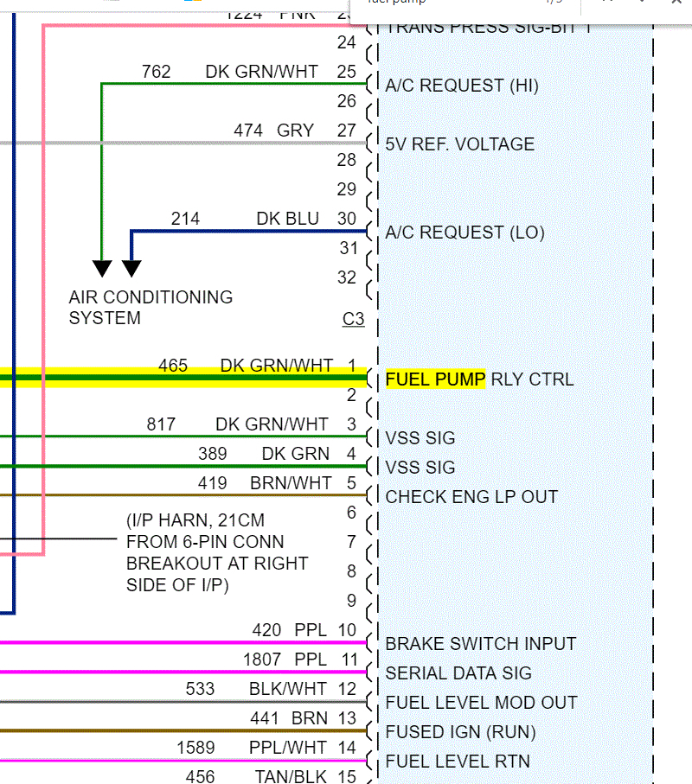This screenshot has width=692, height=784.
Task: Click the "TAN/BLK" wire color text
Action: click(291, 776)
